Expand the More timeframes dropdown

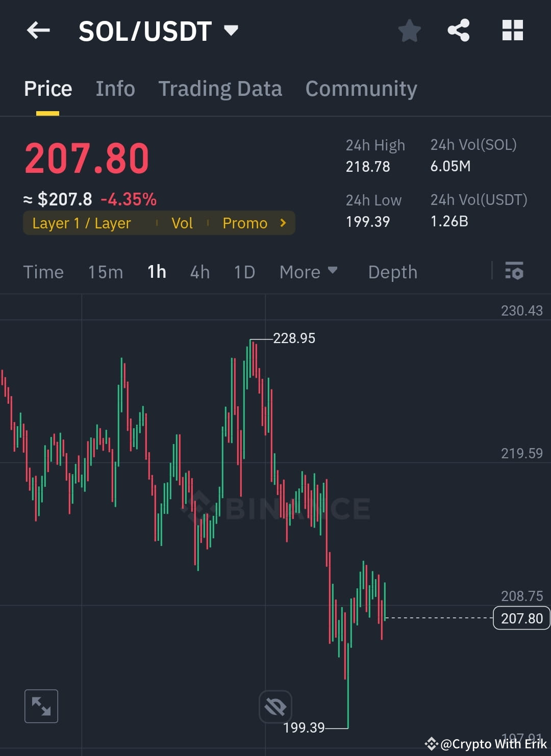(308, 272)
